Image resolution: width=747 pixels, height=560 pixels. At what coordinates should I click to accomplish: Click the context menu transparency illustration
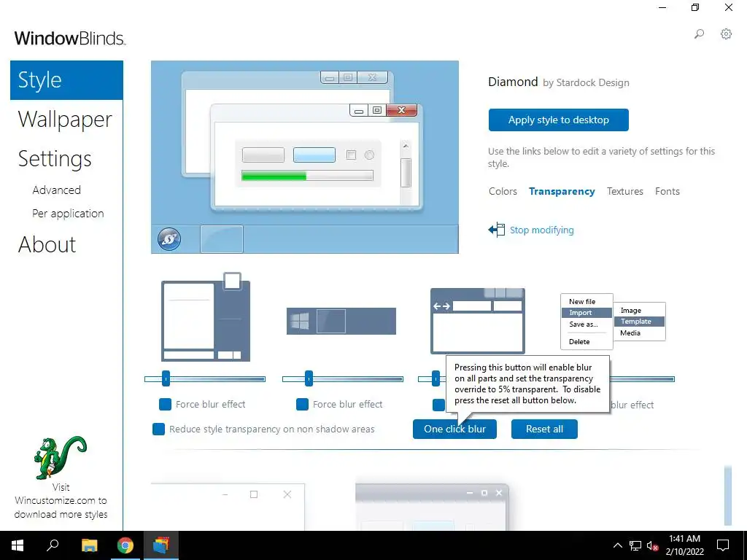pos(613,322)
